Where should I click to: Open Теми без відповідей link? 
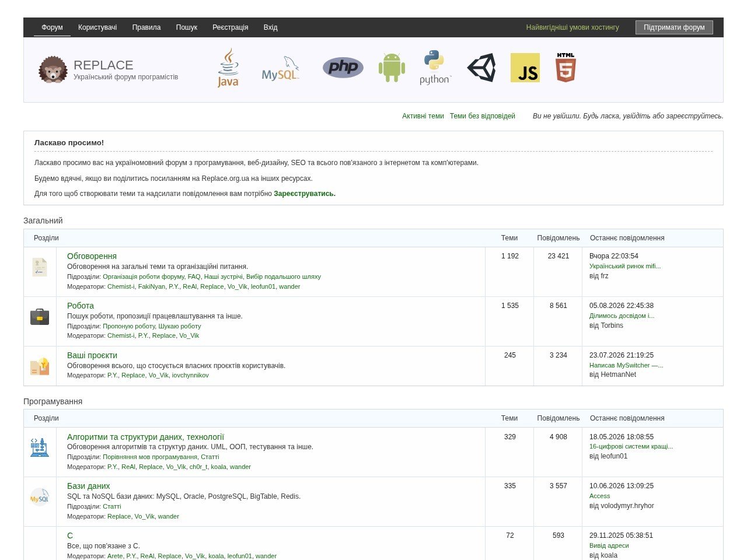pos(483,116)
